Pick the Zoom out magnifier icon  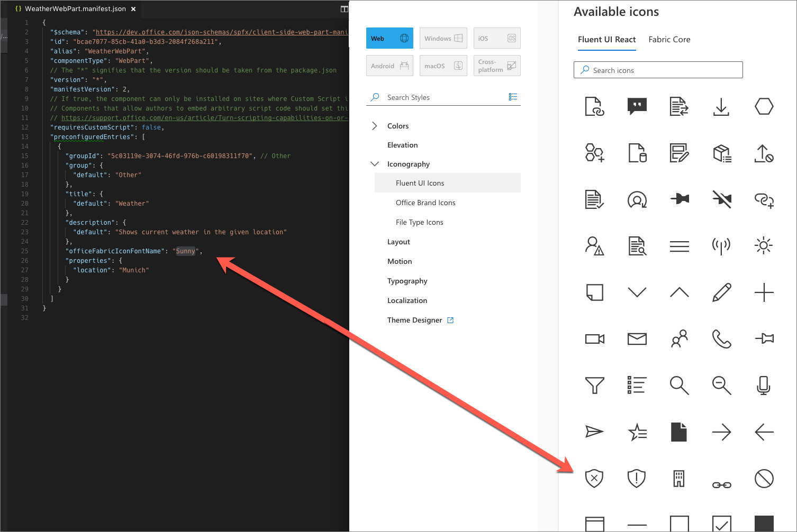(x=721, y=385)
